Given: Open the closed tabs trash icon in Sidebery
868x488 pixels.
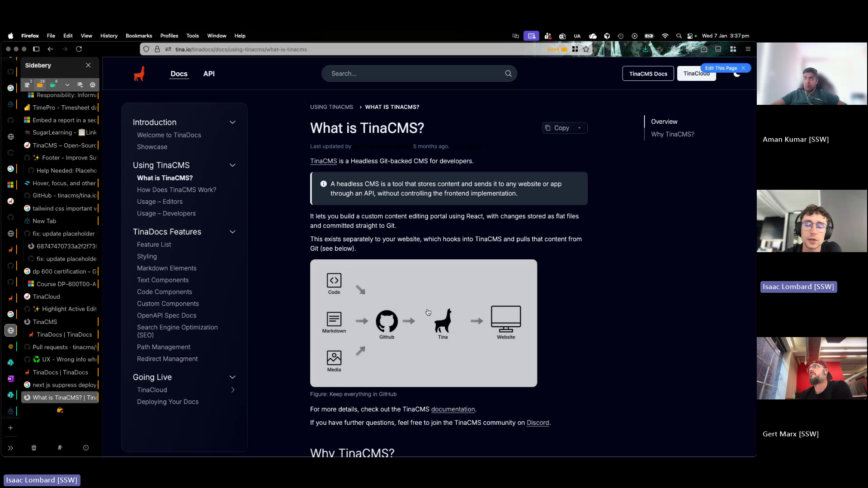Looking at the screenshot, I should (x=34, y=448).
